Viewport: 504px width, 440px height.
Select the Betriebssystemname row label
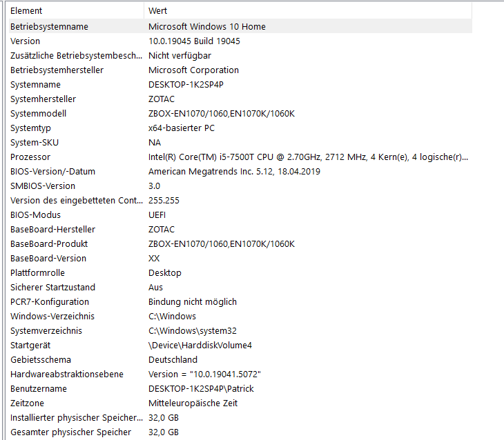click(49, 27)
